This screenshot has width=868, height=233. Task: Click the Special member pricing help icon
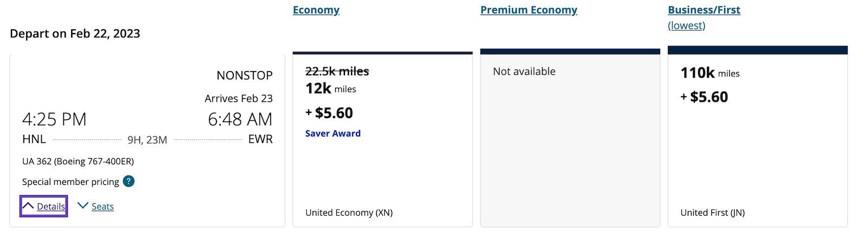(x=129, y=182)
